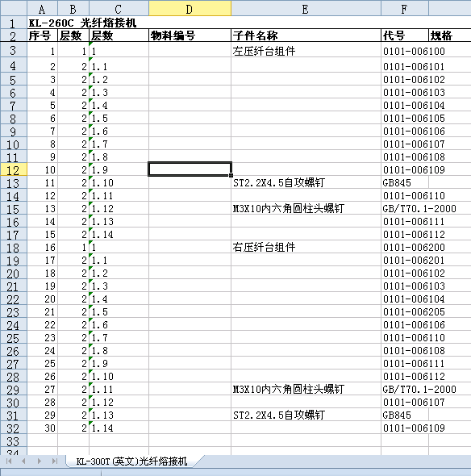Select the select-all corner box
This screenshot has width=471, height=476.
(x=14, y=8)
